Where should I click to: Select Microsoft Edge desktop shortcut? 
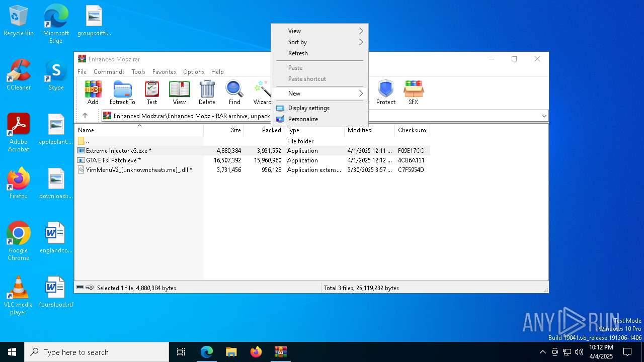pos(56,24)
